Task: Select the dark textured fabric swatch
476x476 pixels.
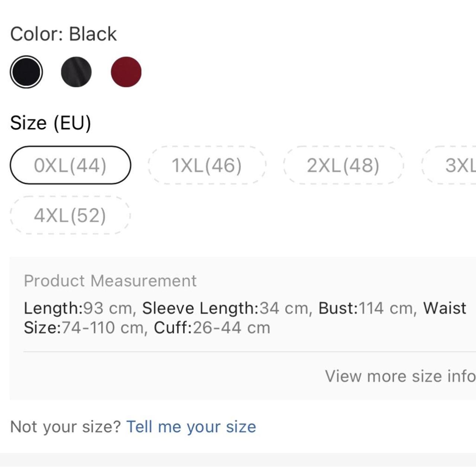Action: click(76, 71)
